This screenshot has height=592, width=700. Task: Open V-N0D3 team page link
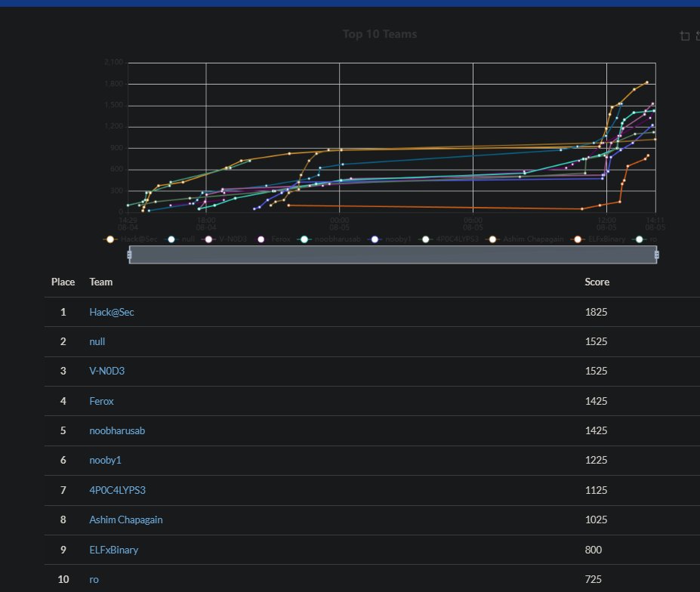tap(106, 371)
